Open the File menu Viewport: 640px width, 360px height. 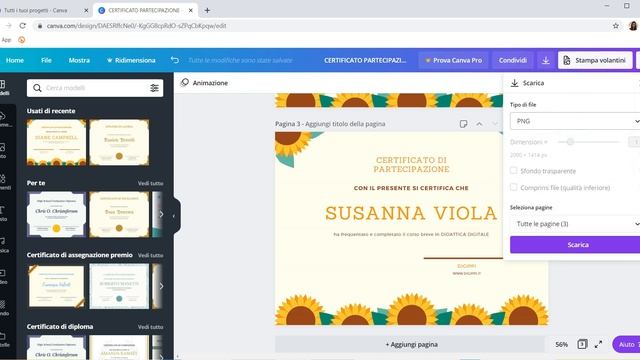[x=46, y=60]
